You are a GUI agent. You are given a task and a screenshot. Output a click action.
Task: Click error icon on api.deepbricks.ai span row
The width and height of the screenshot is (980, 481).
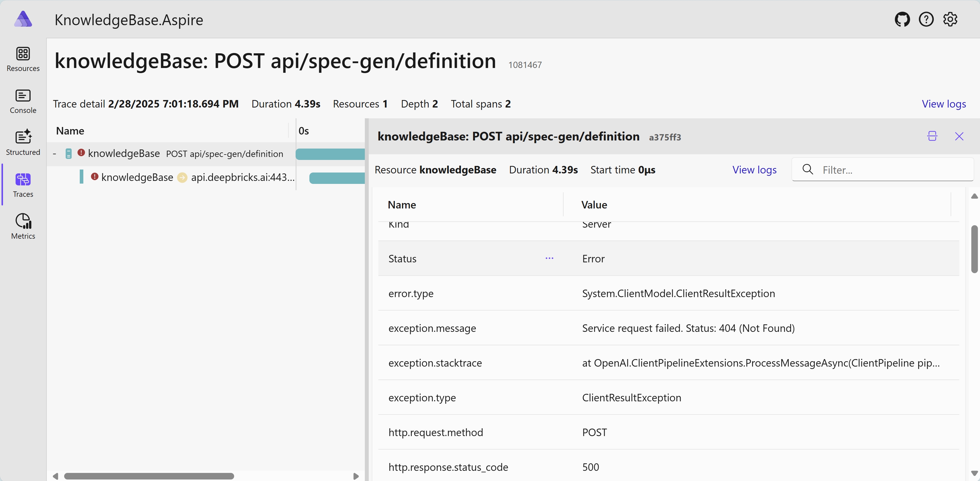pos(95,176)
